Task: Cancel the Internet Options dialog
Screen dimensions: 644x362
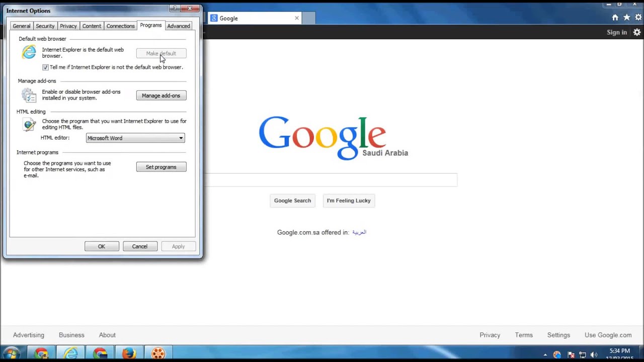Action: pos(140,246)
